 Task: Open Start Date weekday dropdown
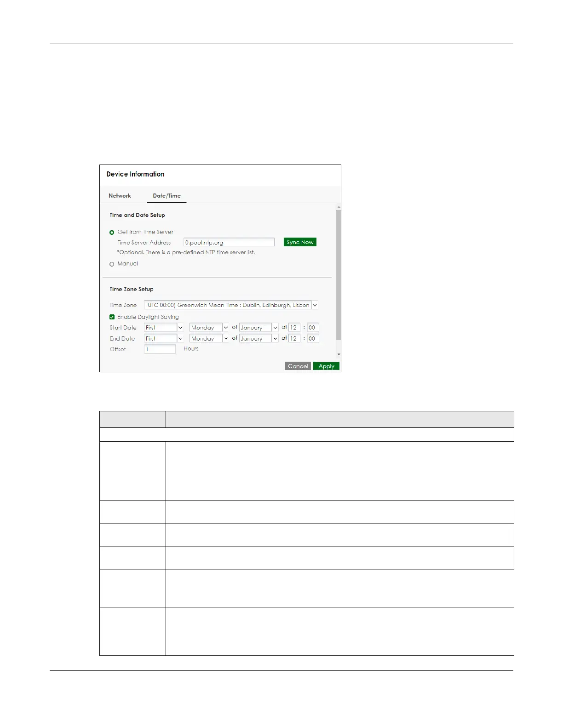(x=209, y=328)
